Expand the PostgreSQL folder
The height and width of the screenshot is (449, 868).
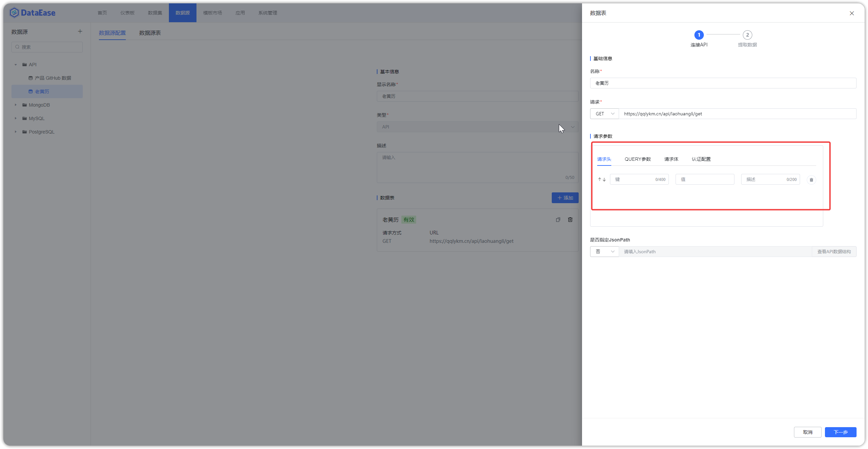(15, 132)
